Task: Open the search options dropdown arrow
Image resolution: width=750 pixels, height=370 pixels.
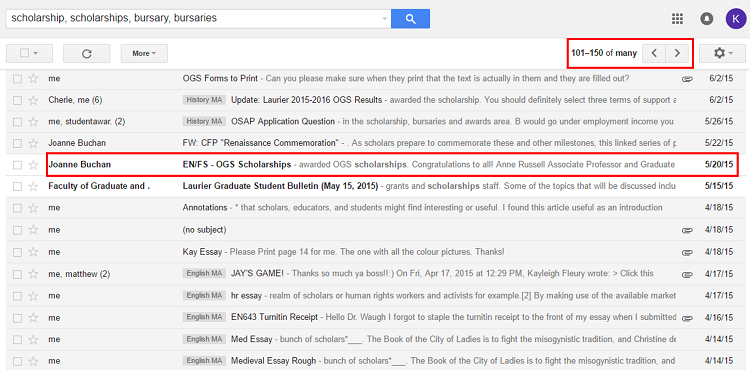Action: (x=385, y=19)
